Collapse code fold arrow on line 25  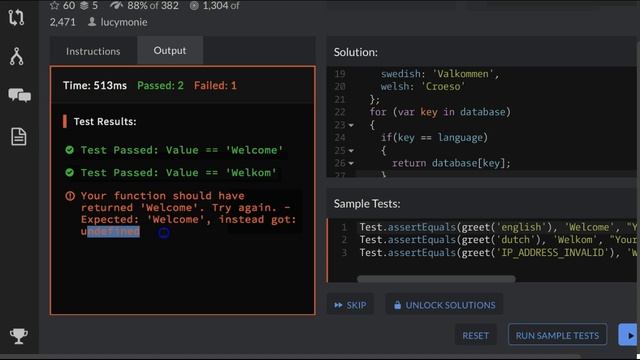tap(351, 151)
